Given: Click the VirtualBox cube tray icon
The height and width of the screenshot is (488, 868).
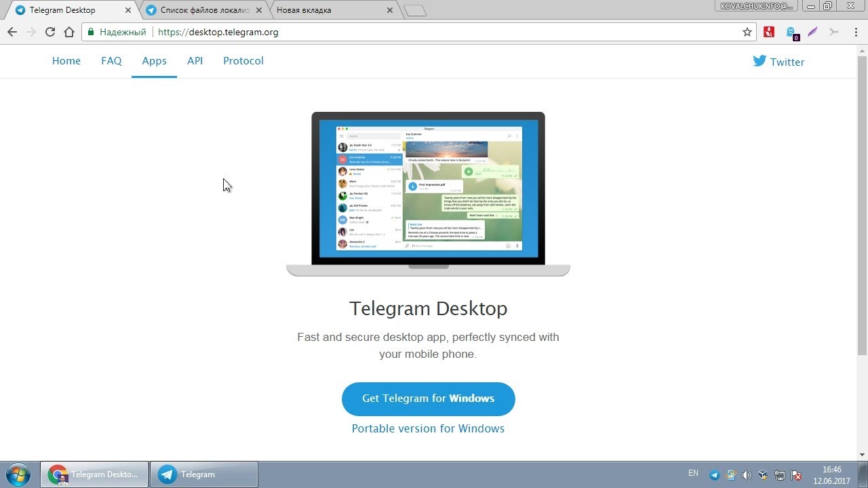Looking at the screenshot, I should [x=763, y=475].
